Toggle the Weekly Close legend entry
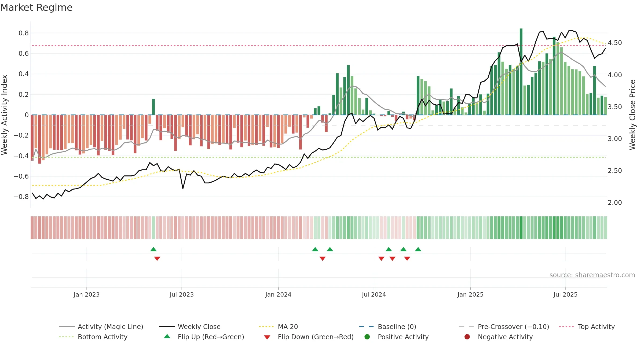The width and height of the screenshot is (644, 362). pyautogui.click(x=190, y=327)
